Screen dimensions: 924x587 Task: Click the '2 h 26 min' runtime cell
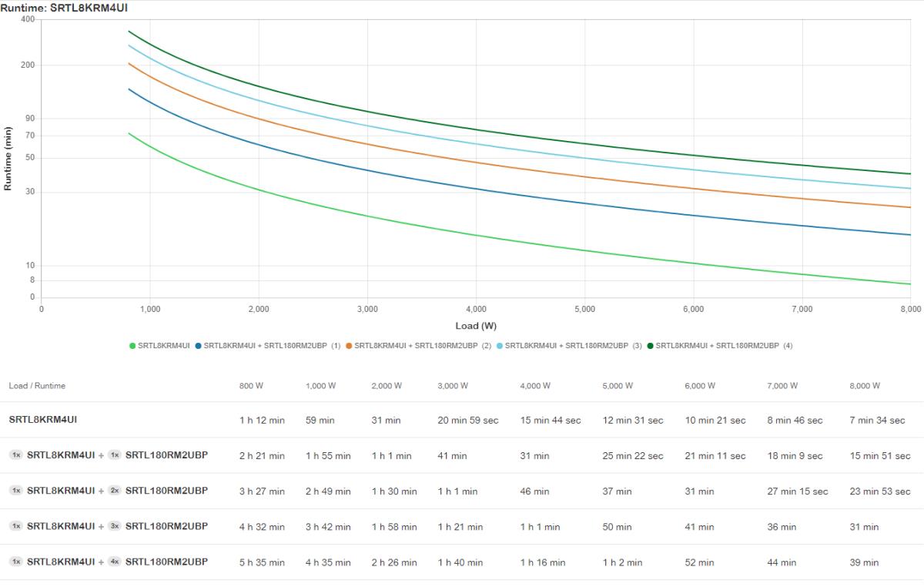[394, 562]
